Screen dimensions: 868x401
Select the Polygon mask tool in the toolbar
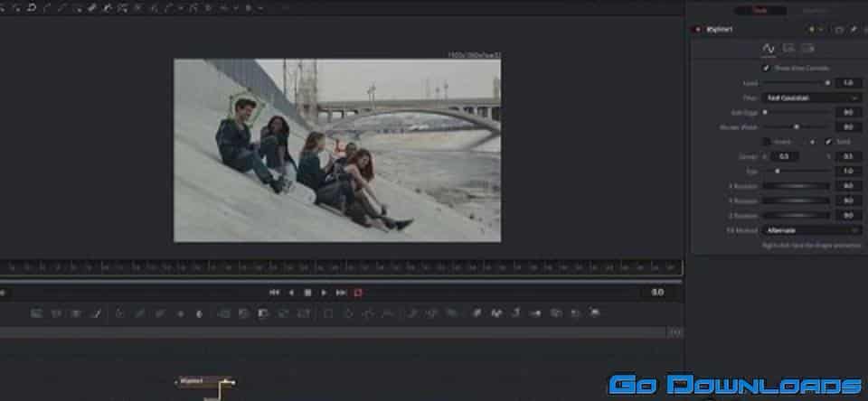tap(368, 313)
